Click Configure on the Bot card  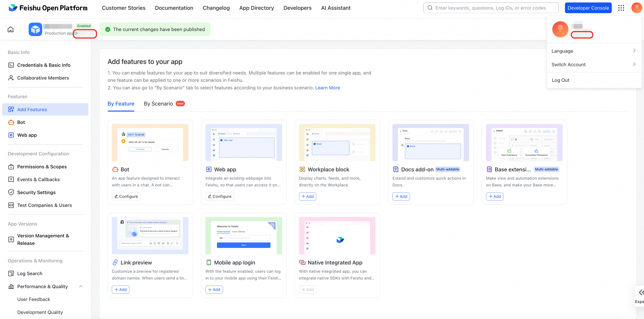click(126, 196)
